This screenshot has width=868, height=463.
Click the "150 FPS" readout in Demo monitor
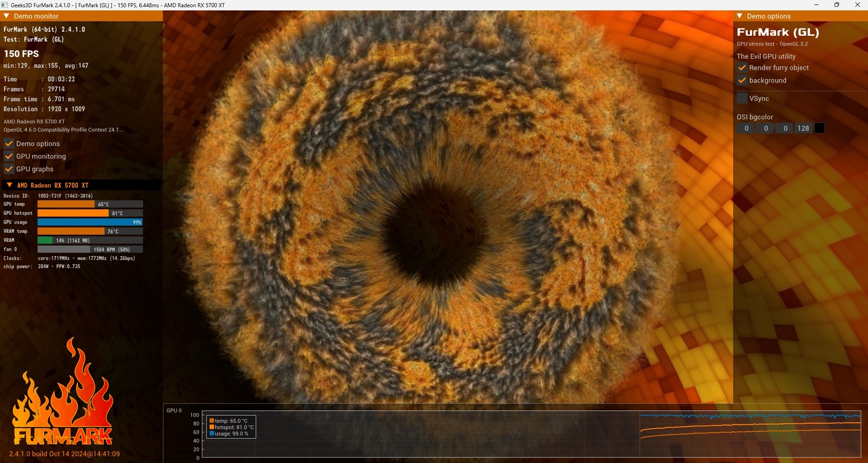[x=21, y=54]
